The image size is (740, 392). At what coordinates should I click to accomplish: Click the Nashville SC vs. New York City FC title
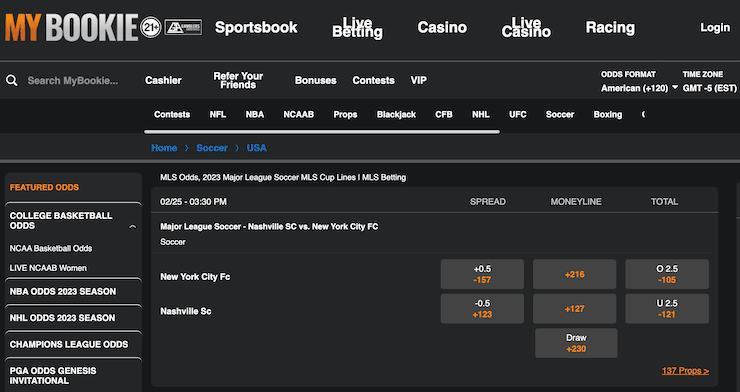point(269,226)
